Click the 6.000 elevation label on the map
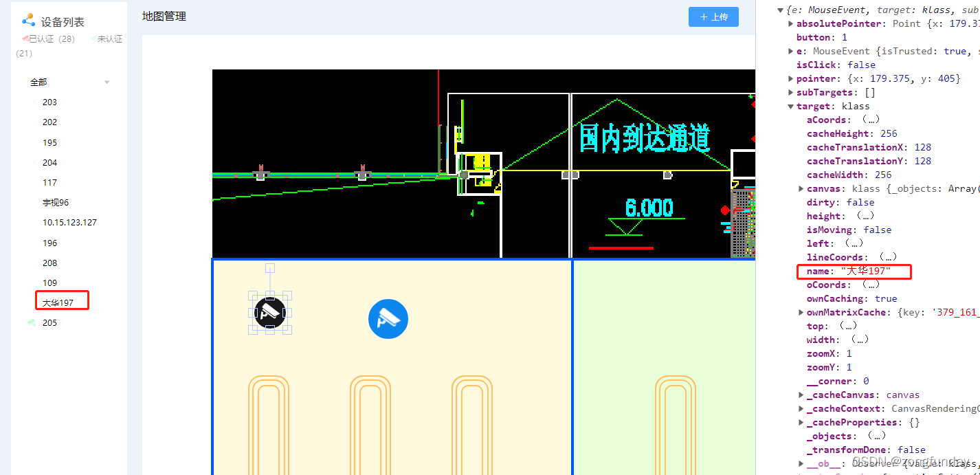This screenshot has width=980, height=475. tap(649, 208)
